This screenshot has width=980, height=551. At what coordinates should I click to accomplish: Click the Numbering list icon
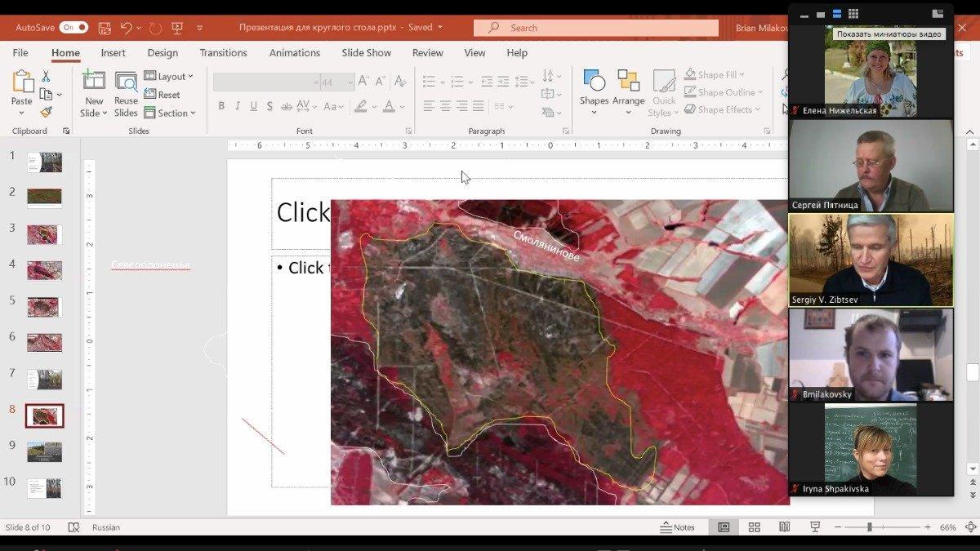coord(457,82)
